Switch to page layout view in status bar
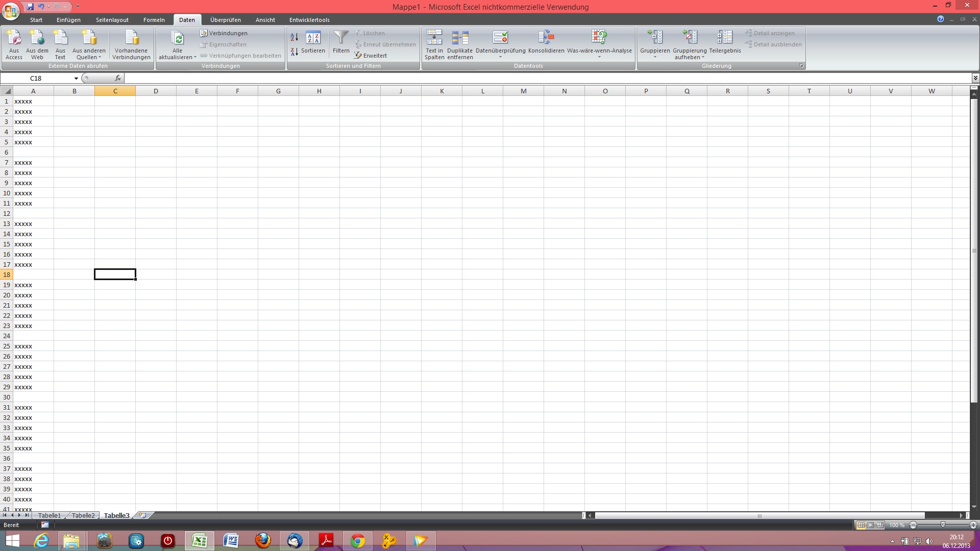The width and height of the screenshot is (980, 551). tap(871, 525)
